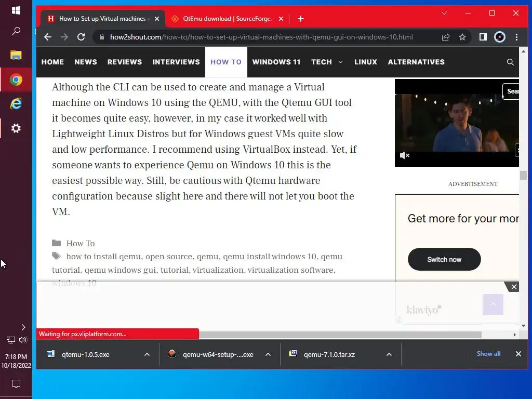Open qtemu-1.0.5.exe downloaded file
The width and height of the screenshot is (532, 399).
(x=86, y=354)
